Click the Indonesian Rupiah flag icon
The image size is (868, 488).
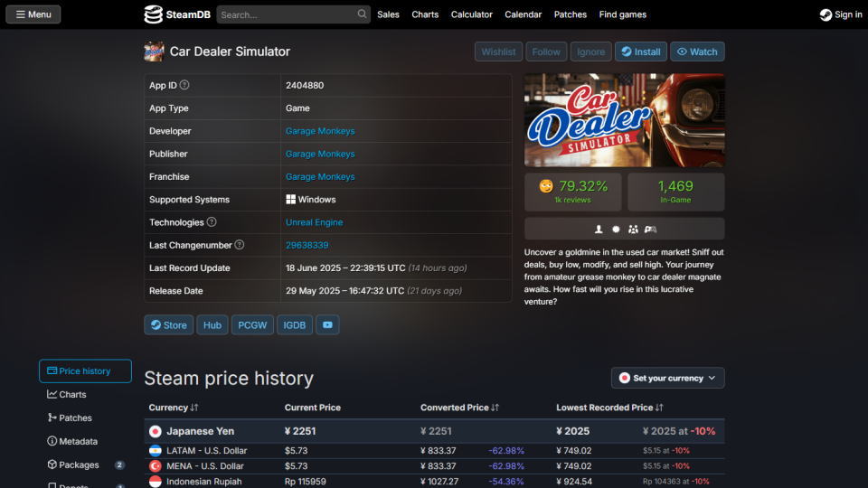coord(155,482)
